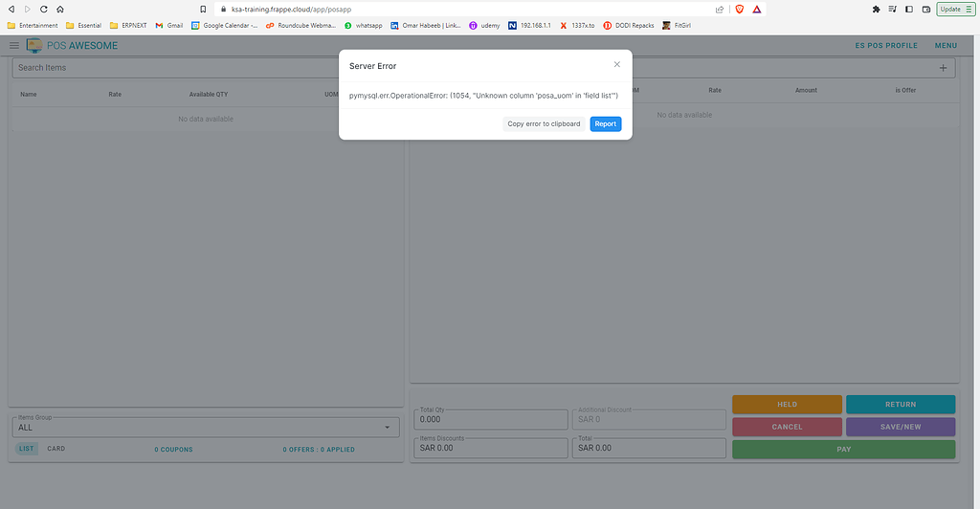This screenshot has height=509, width=980.
Task: Focus the Additional Discount field
Action: tap(649, 419)
